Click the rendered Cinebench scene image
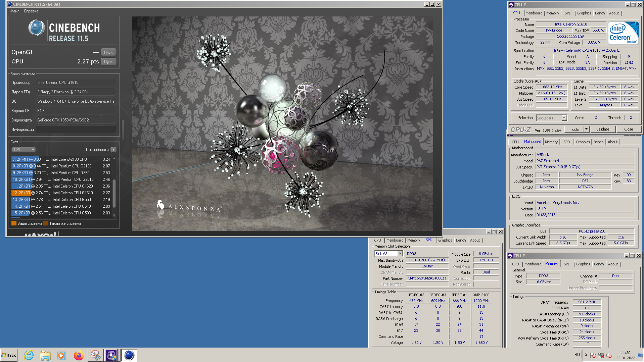 click(282, 124)
